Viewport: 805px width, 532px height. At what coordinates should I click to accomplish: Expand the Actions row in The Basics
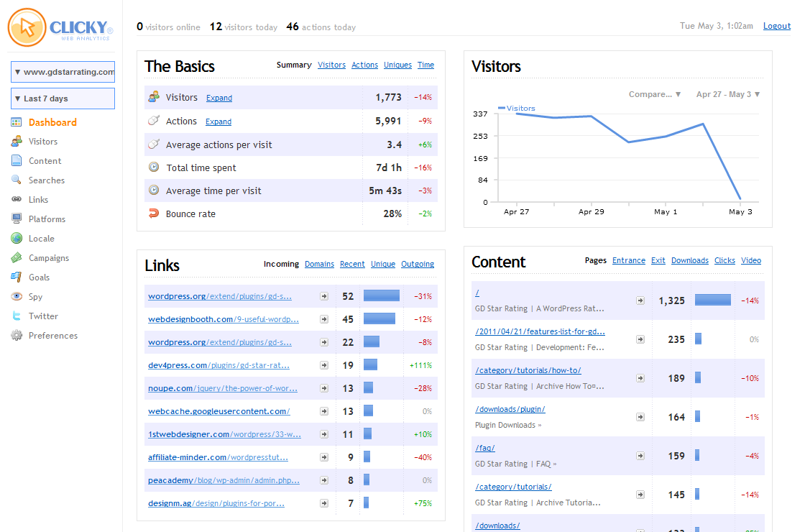coord(218,121)
